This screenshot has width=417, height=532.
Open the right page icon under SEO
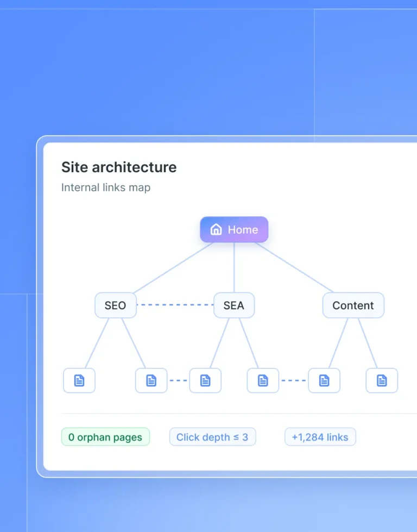point(151,381)
